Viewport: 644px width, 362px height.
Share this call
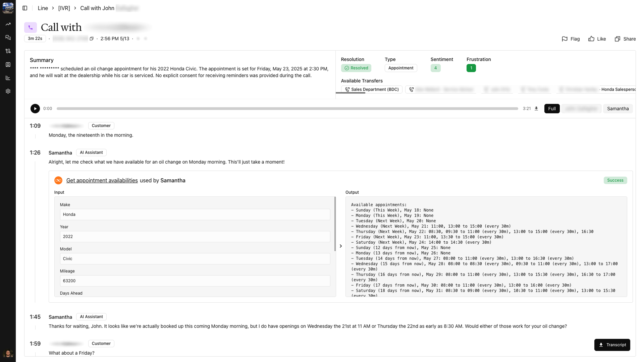pyautogui.click(x=625, y=39)
